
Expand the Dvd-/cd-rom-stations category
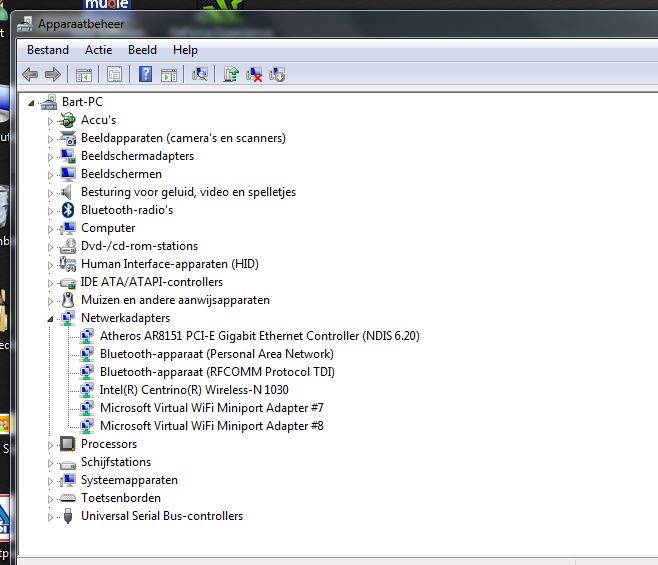click(x=50, y=247)
